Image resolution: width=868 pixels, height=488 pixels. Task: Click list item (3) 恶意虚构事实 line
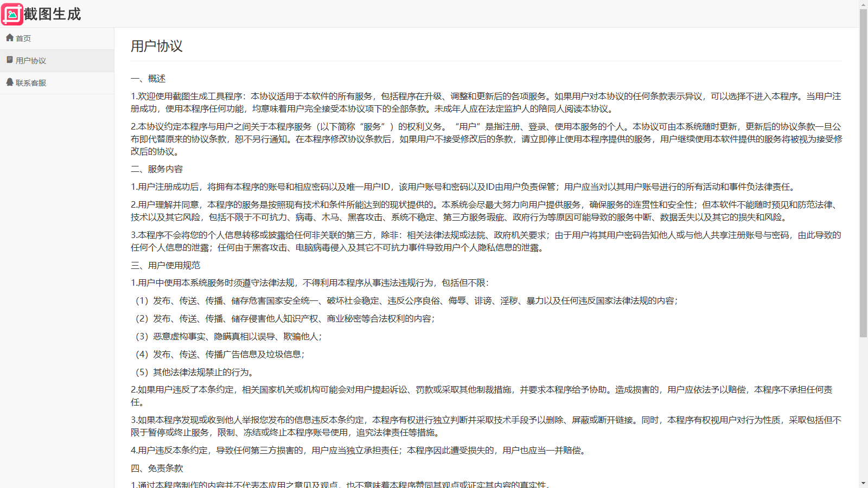click(228, 337)
